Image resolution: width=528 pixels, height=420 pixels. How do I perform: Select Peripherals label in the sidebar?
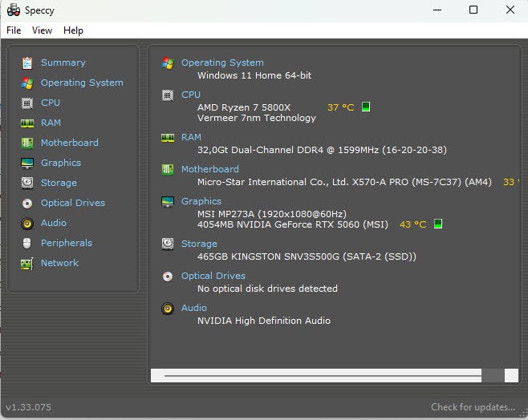[67, 243]
